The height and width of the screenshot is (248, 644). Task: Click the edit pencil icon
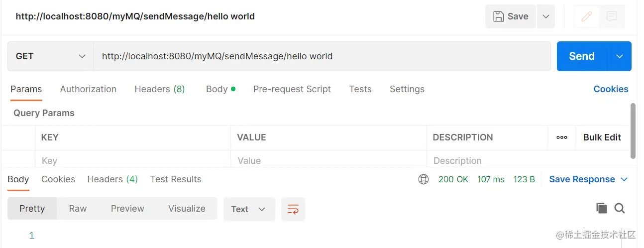tap(587, 16)
